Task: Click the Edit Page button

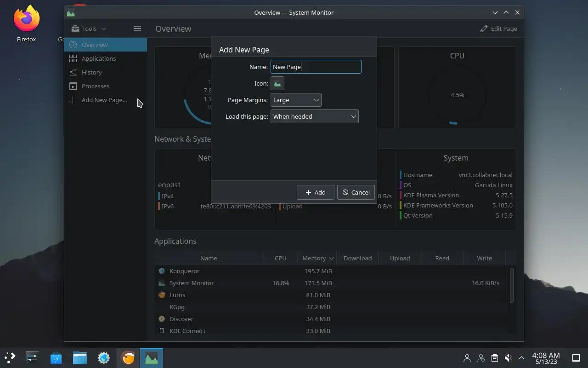Action: [498, 29]
